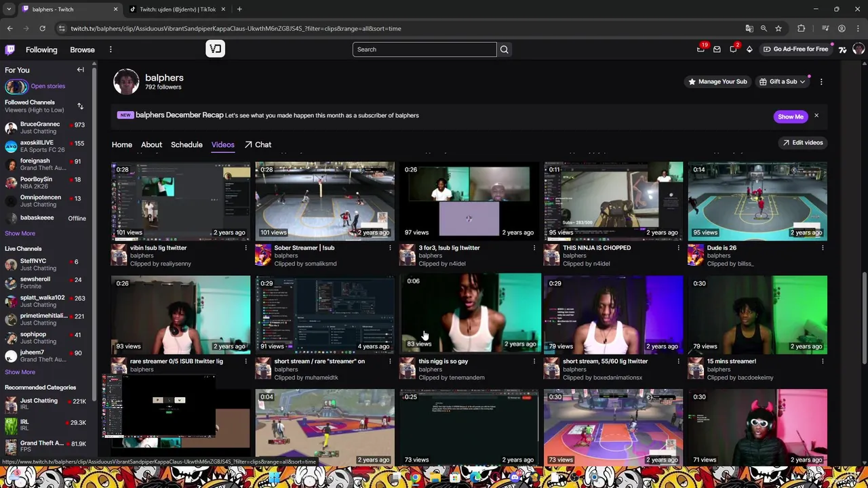
Task: Switch to the About tab
Action: pyautogui.click(x=151, y=144)
